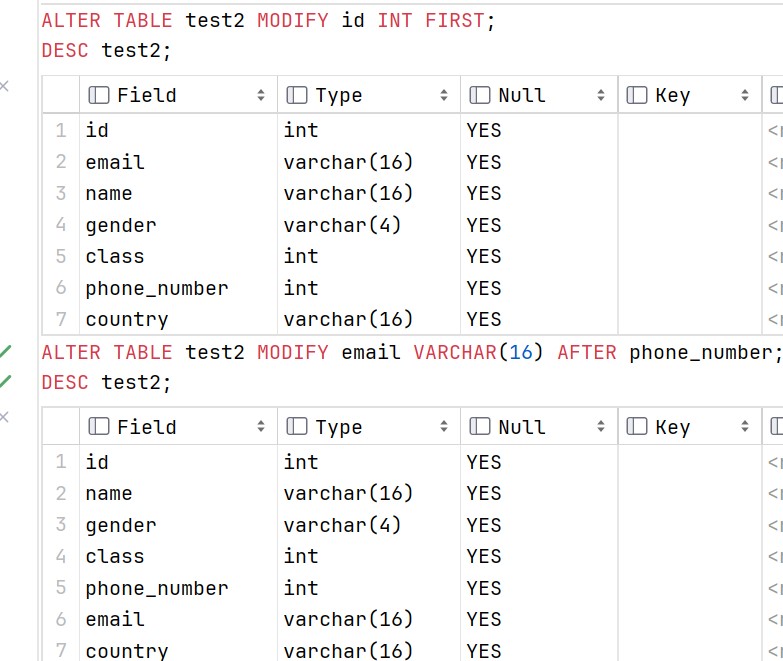Place cursor in ALTER TABLE MODIFY id statement

tap(268, 20)
